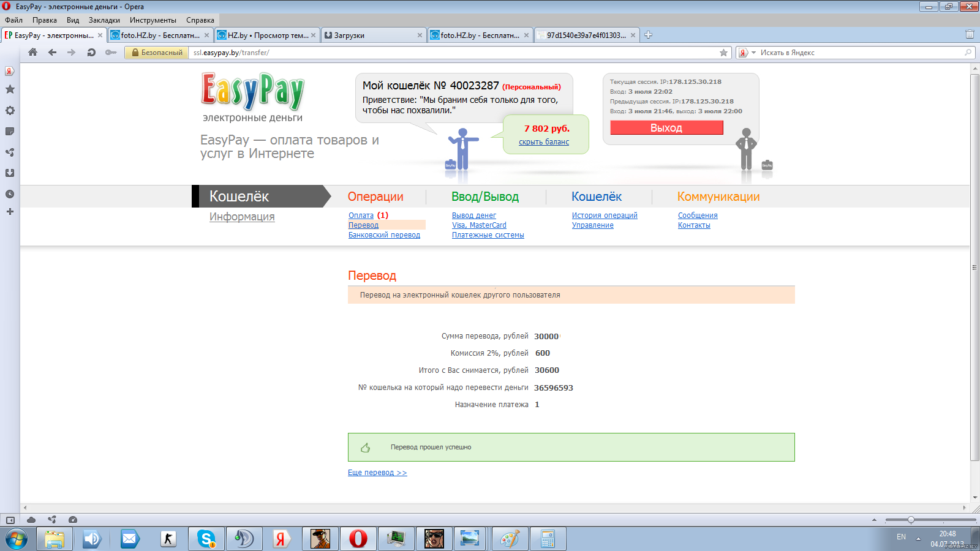Click the Forward navigation arrow
This screenshot has height=551, width=980.
point(72,53)
